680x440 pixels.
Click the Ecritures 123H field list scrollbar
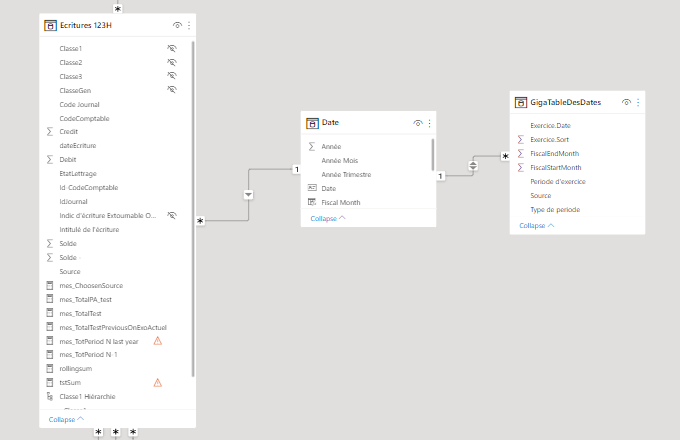(x=193, y=209)
